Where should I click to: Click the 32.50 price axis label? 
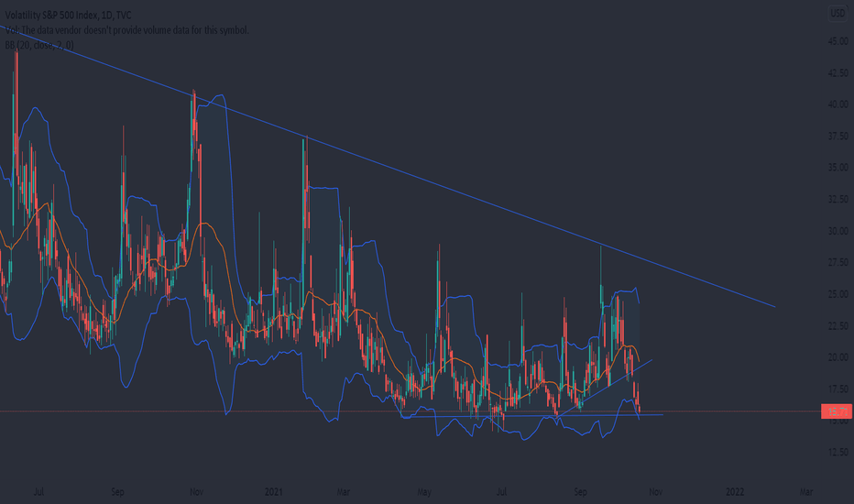point(838,200)
